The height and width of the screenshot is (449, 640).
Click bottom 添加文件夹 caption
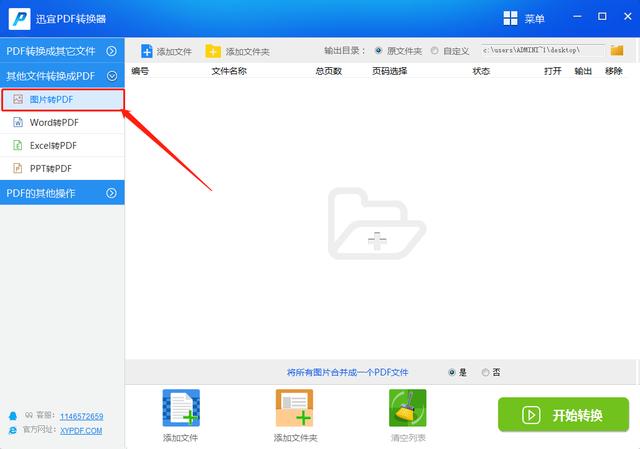[x=296, y=438]
